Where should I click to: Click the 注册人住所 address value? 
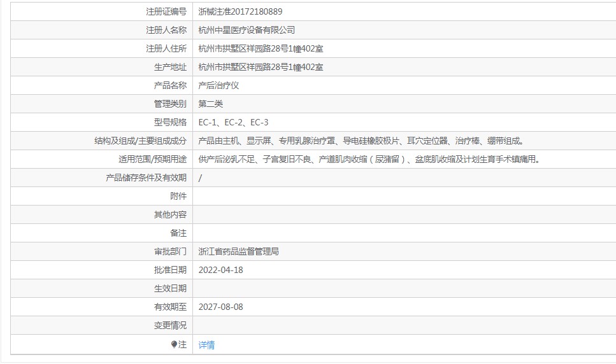261,48
